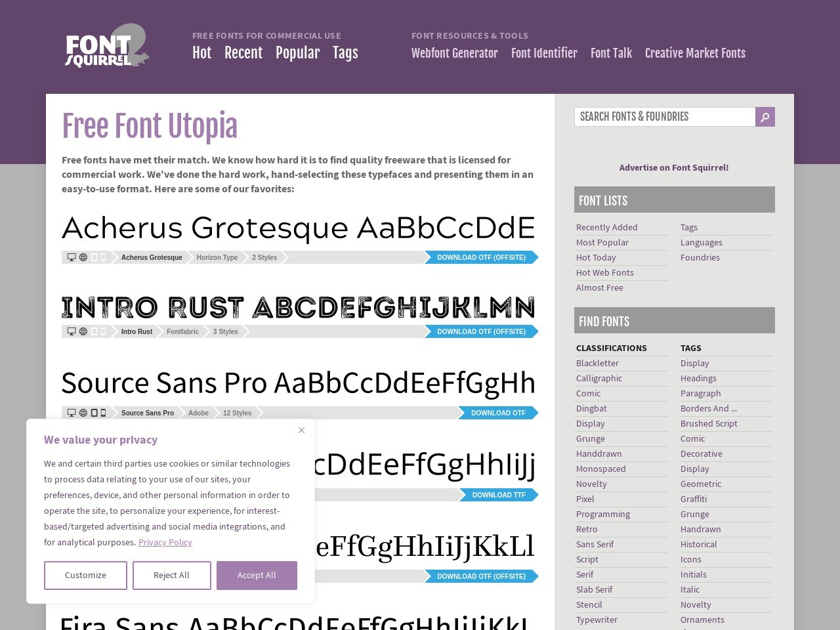Click web globe icon for Acherus Grotesque
Viewport: 840px width, 630px height.
[x=83, y=257]
